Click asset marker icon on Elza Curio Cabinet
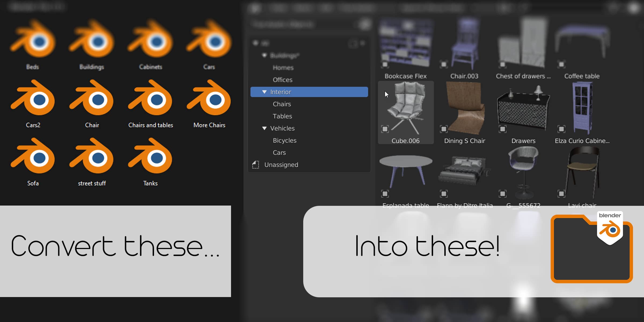644x322 pixels. (x=561, y=129)
